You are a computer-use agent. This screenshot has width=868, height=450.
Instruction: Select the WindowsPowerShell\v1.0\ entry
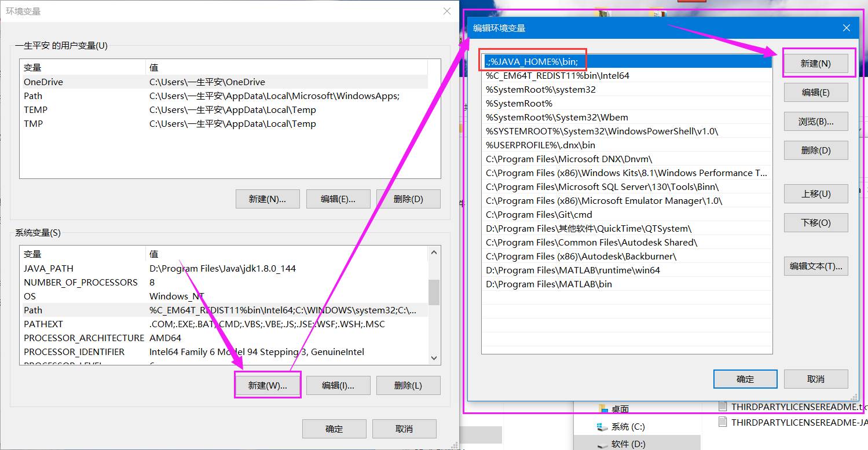627,131
